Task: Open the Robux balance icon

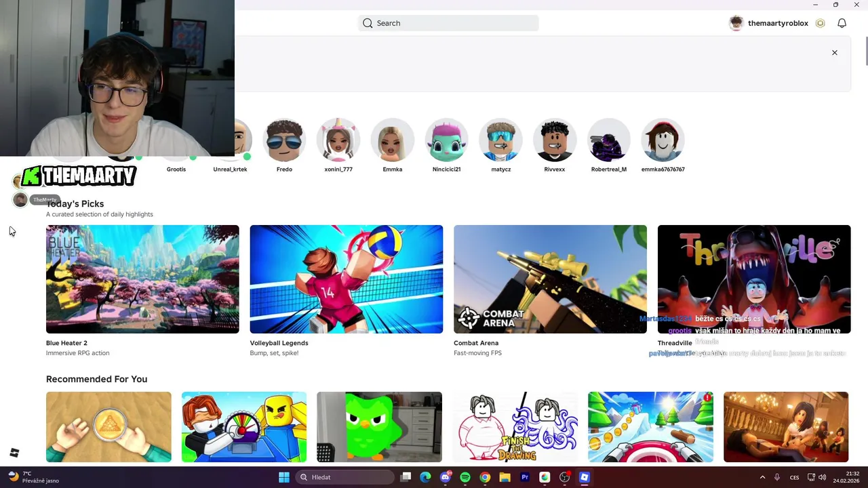Action: pyautogui.click(x=820, y=23)
